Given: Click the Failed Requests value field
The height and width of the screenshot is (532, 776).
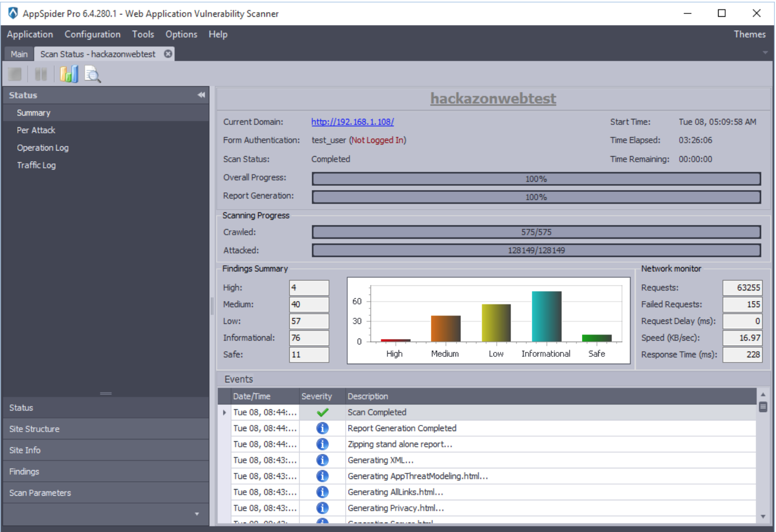Looking at the screenshot, I should (x=743, y=304).
